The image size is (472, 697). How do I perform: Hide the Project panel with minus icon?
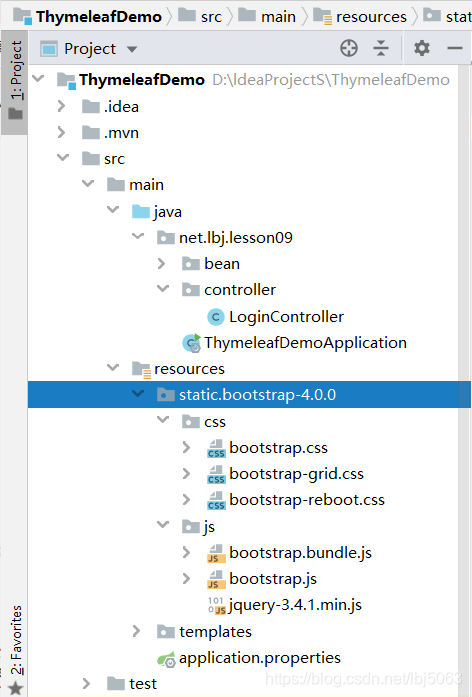[x=455, y=48]
